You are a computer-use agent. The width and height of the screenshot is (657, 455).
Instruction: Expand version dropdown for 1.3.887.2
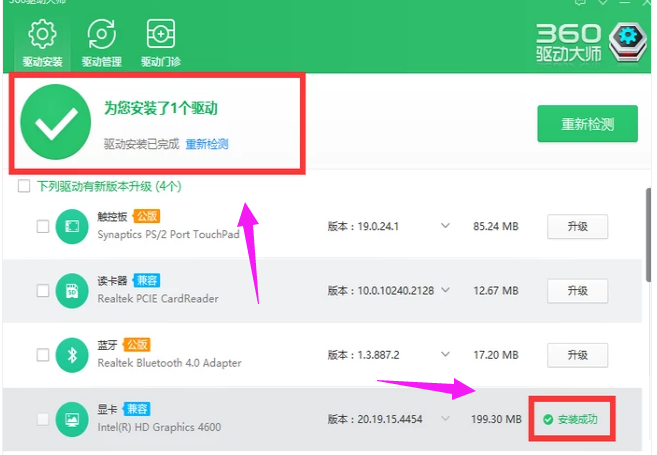pyautogui.click(x=445, y=354)
